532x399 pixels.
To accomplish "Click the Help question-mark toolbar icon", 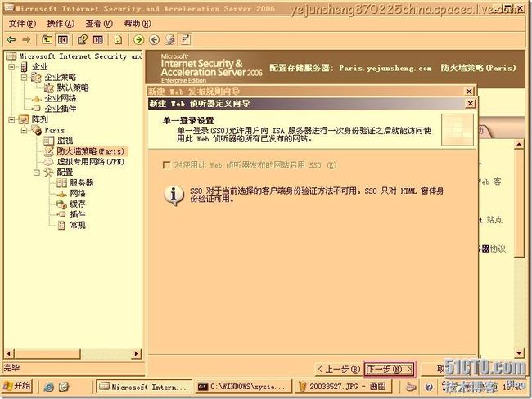I will [82, 40].
